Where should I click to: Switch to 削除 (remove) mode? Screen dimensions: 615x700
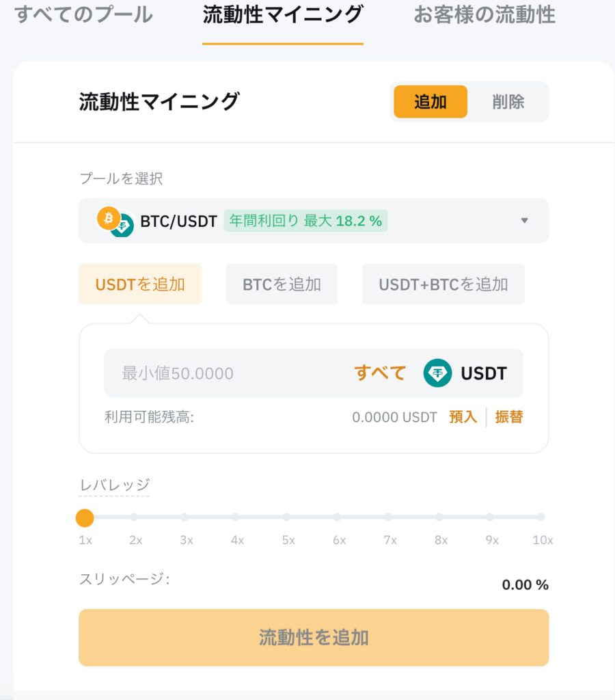[508, 102]
